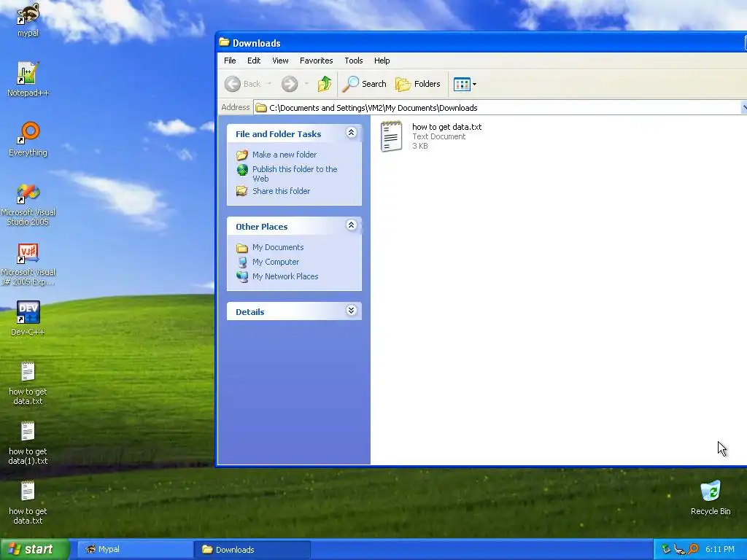Screen dimensions: 747x560
Task: Select how to get data.txt in Downloads
Action: coord(431,136)
